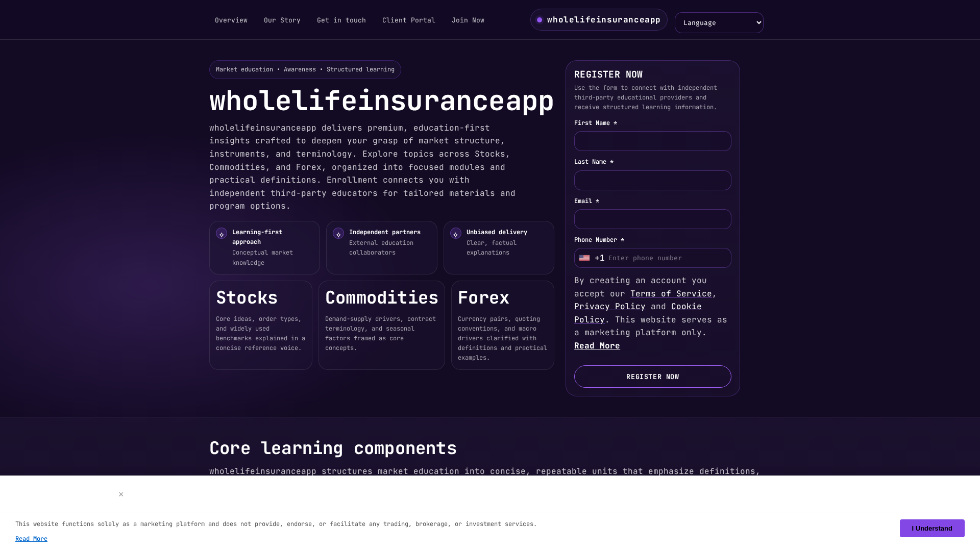The width and height of the screenshot is (980, 551).
Task: Open the US flag country selector
Action: pos(584,258)
